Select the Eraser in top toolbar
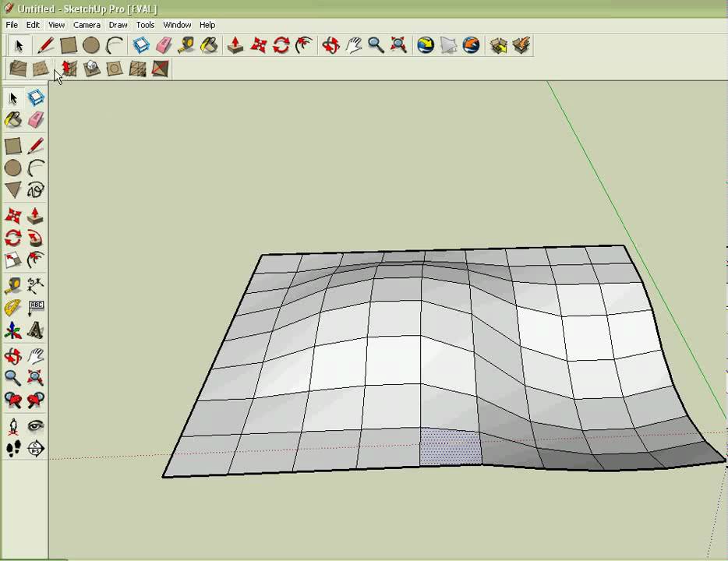This screenshot has height=561, width=728. coord(164,45)
